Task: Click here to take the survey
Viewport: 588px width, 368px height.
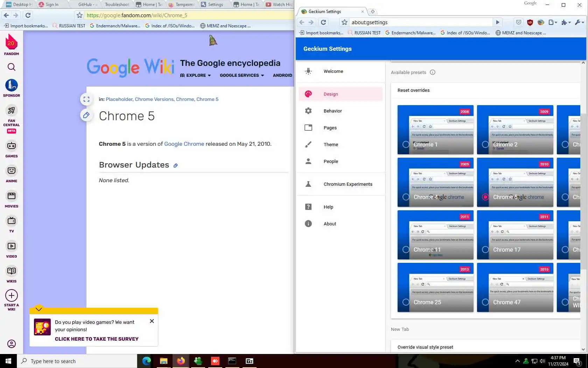Action: pyautogui.click(x=97, y=339)
